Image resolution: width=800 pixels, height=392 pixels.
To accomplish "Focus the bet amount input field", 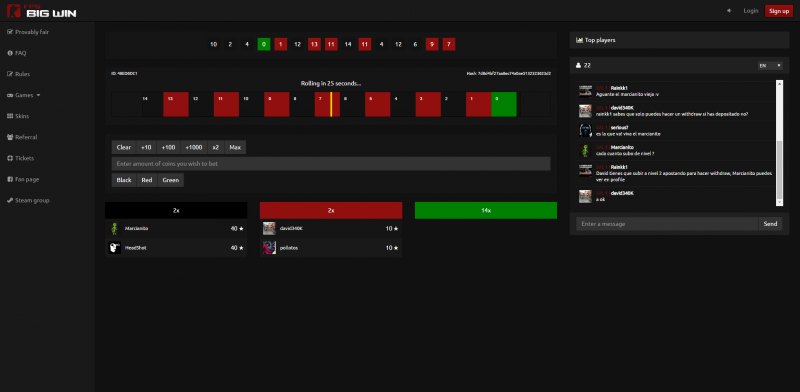I will coord(331,164).
